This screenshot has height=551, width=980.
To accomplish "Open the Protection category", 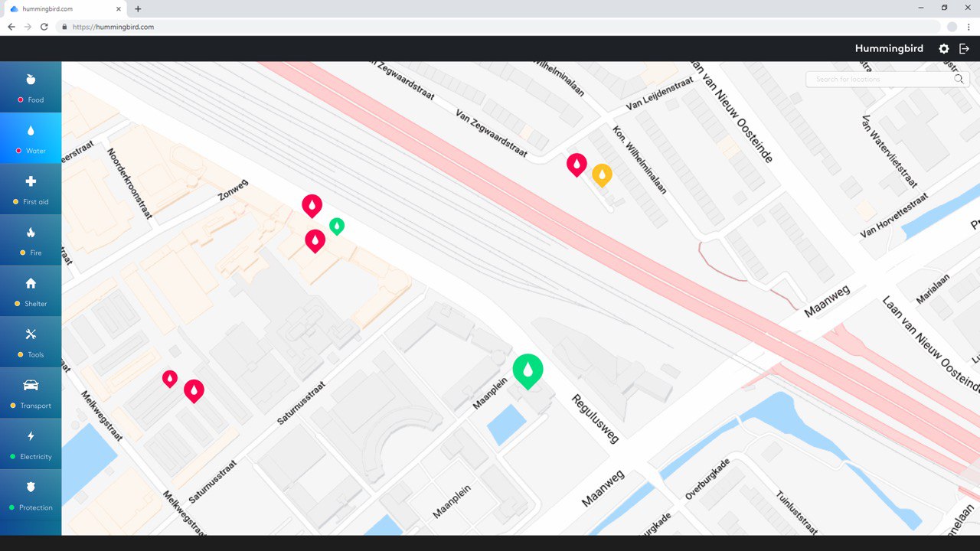I will [31, 495].
